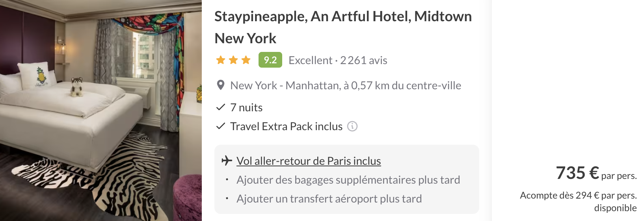Image resolution: width=644 pixels, height=221 pixels.
Task: Click the hotel room photo thumbnail
Action: pos(101,110)
